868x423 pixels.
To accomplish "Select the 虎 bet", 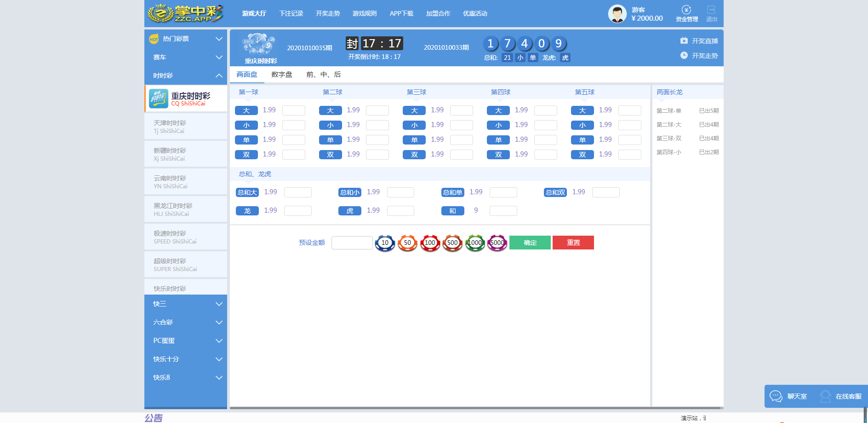I will pos(350,211).
